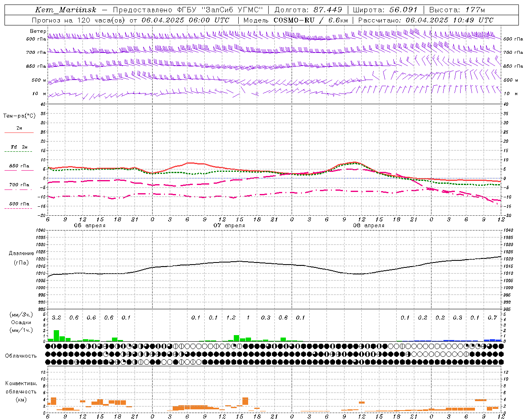
Task: Click the '08 апреля' date label
Action: click(368, 226)
